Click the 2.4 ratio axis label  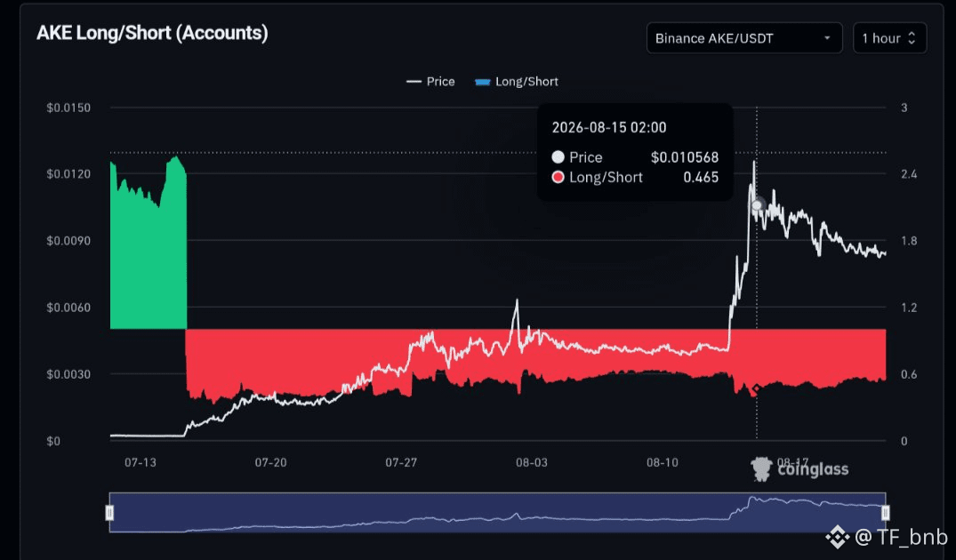coord(909,174)
